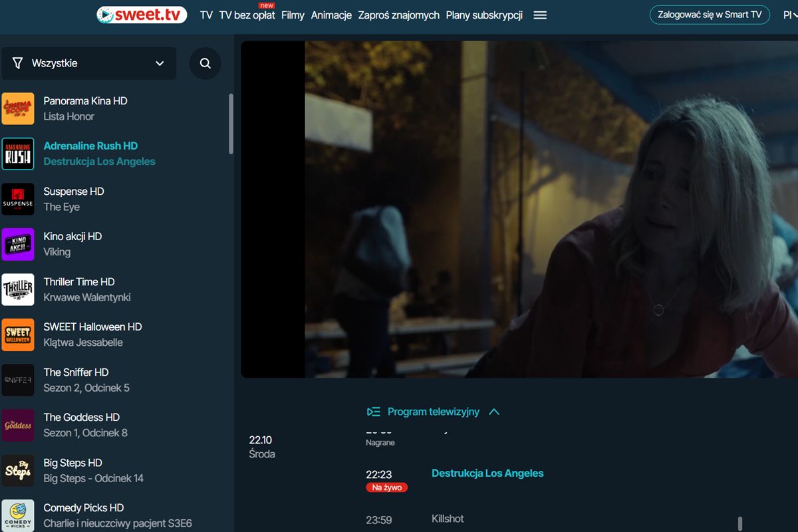The width and height of the screenshot is (798, 532).
Task: Click the program guide list icon
Action: 374,412
